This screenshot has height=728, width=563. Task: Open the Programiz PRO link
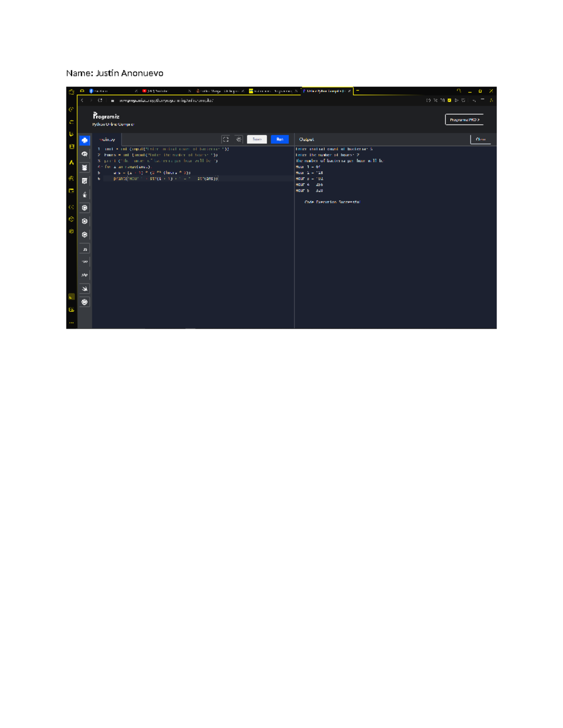(464, 120)
